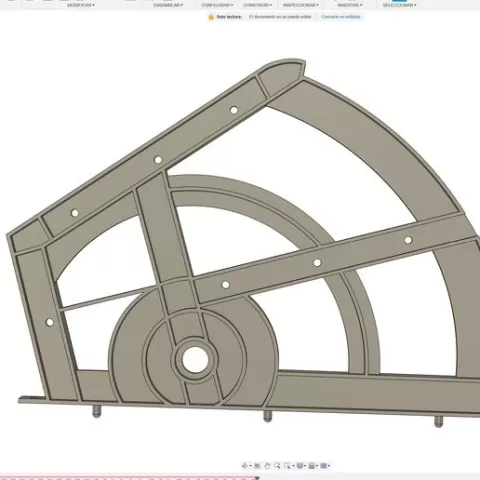Activate the Pan hand tool
This screenshot has height=480, width=480.
pyautogui.click(x=267, y=466)
